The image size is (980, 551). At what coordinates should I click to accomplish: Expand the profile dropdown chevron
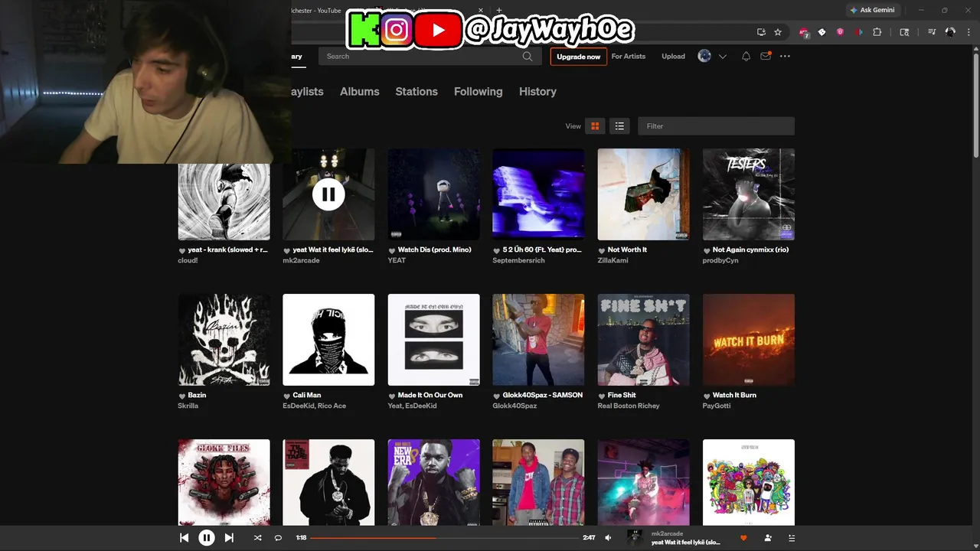(x=722, y=57)
